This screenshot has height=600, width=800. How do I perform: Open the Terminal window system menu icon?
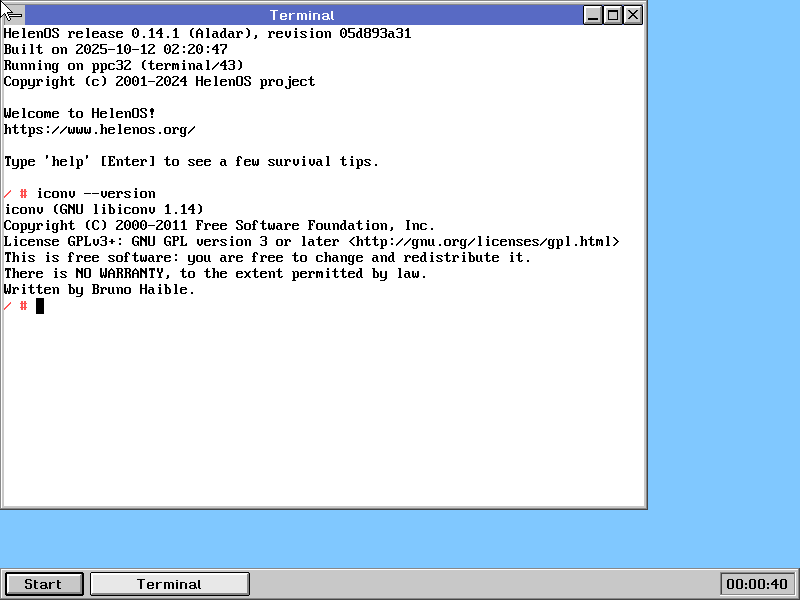pyautogui.click(x=13, y=15)
